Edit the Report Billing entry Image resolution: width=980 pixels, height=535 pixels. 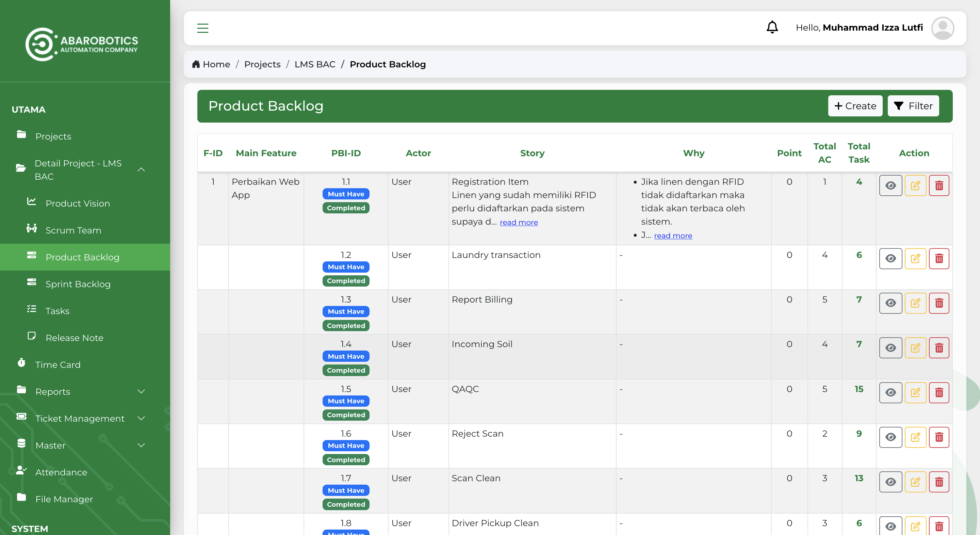coord(915,303)
